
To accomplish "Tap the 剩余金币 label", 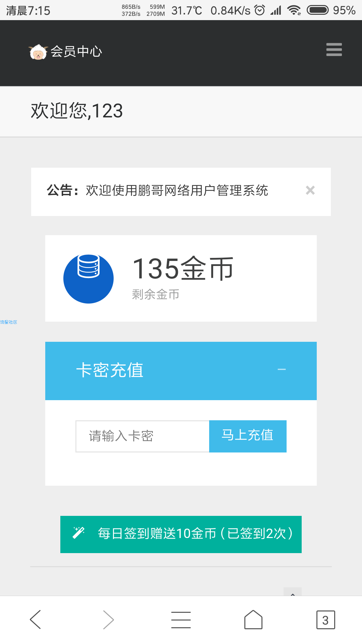I will point(156,294).
